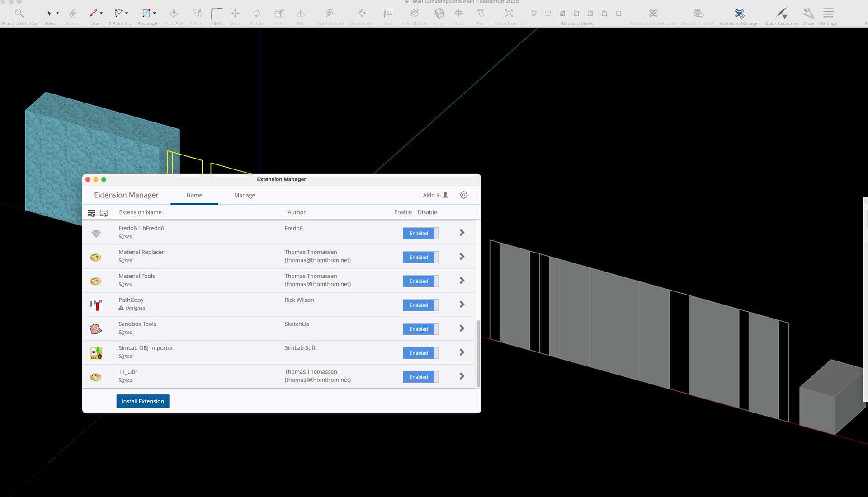Collapse all extension rows icon
This screenshot has height=497, width=868.
(104, 213)
